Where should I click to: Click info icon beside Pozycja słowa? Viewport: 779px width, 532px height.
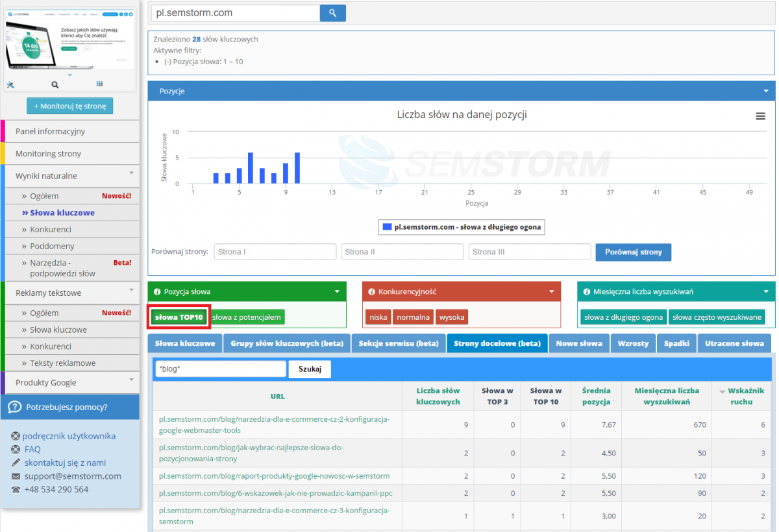(158, 292)
